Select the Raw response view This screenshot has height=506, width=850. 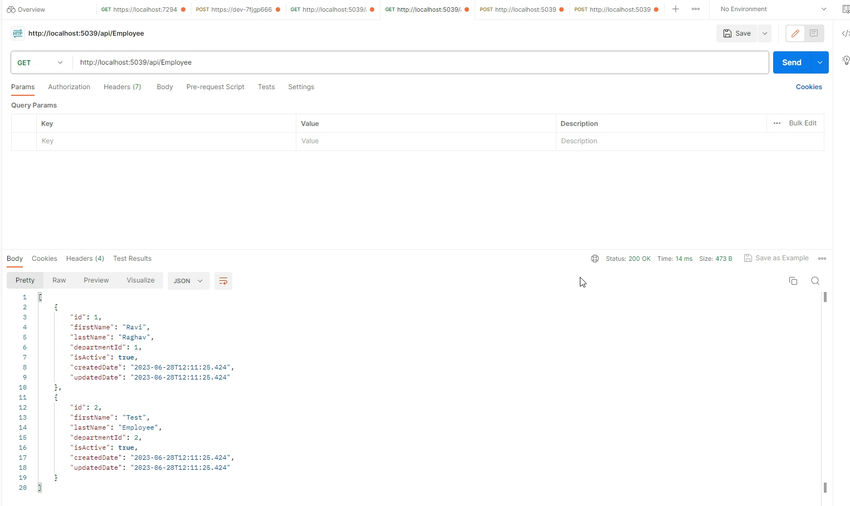click(59, 280)
